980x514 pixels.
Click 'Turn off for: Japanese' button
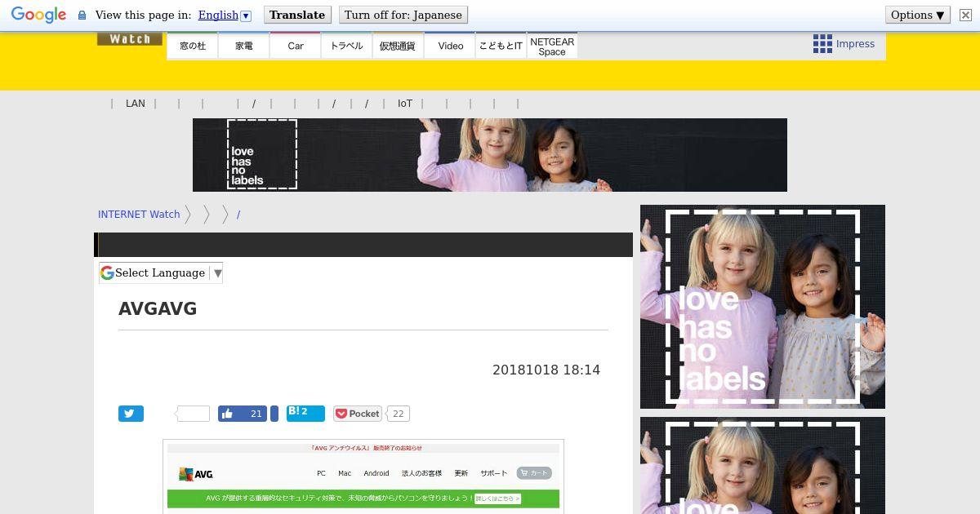point(403,15)
